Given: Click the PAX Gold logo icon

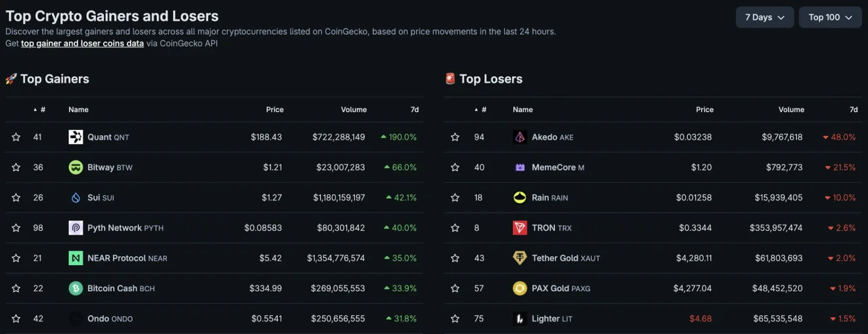Looking at the screenshot, I should [x=520, y=288].
